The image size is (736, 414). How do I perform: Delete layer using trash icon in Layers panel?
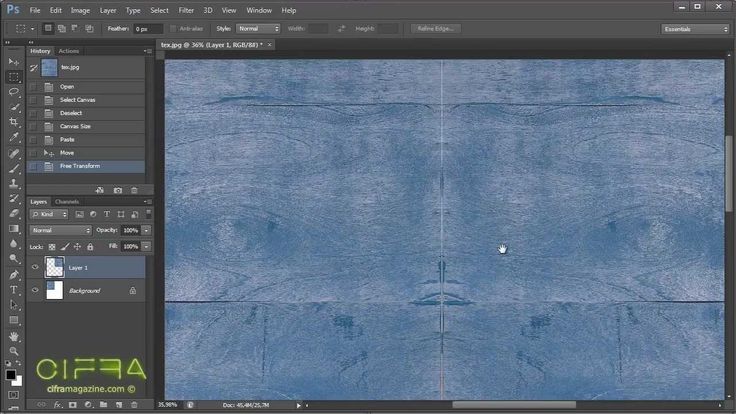coord(134,404)
